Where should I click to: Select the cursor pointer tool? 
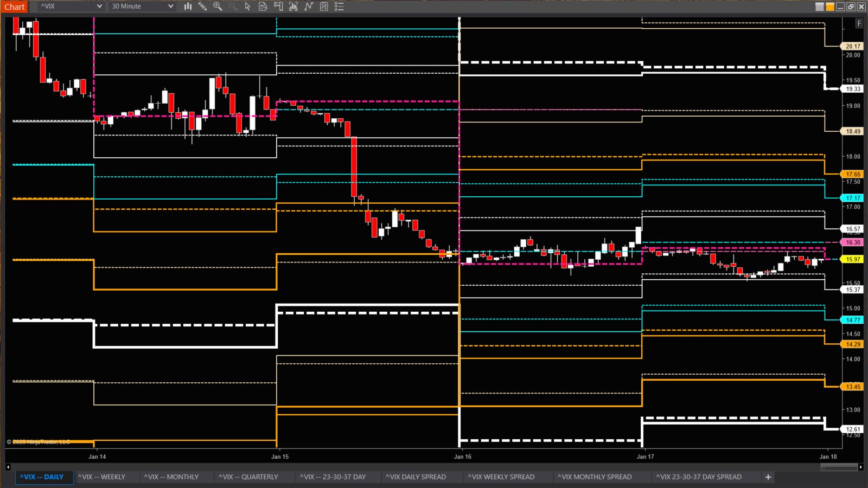tap(247, 7)
